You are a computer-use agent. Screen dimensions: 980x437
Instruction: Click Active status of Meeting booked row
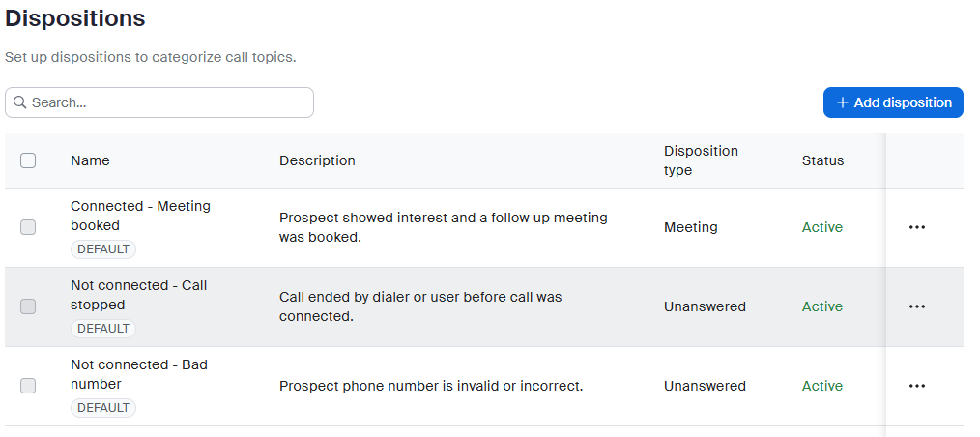[822, 227]
